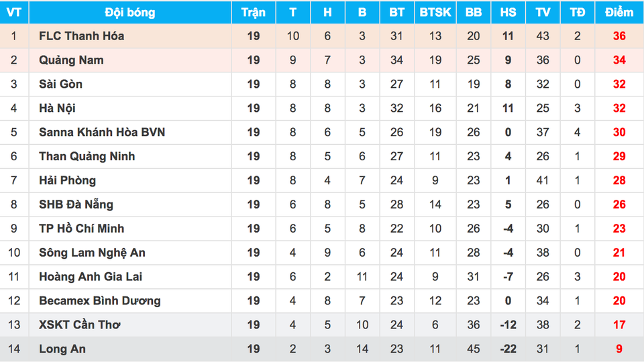
Task: Click the TP Hồ Chí Minh team name
Action: point(81,229)
